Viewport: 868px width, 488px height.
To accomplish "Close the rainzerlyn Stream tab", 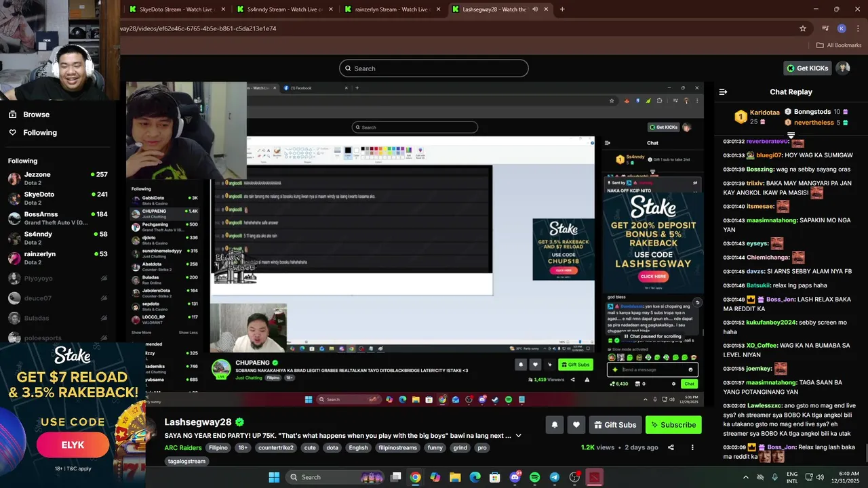I will click(x=438, y=9).
